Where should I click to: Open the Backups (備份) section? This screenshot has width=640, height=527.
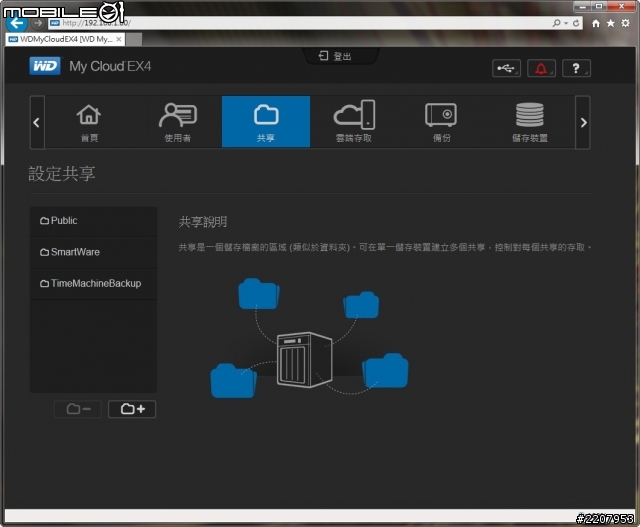[442, 122]
